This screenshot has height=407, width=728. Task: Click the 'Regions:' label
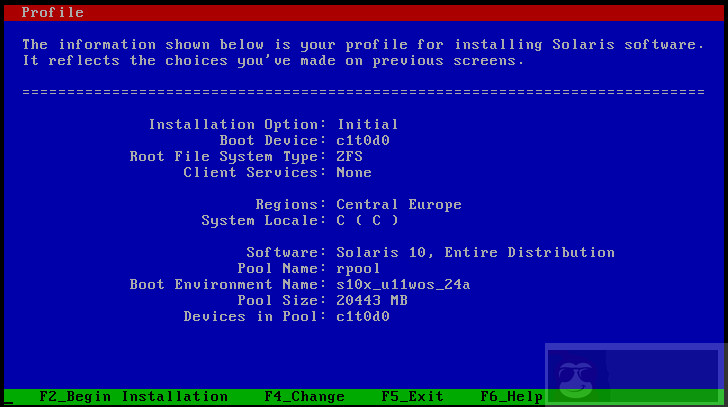click(291, 205)
